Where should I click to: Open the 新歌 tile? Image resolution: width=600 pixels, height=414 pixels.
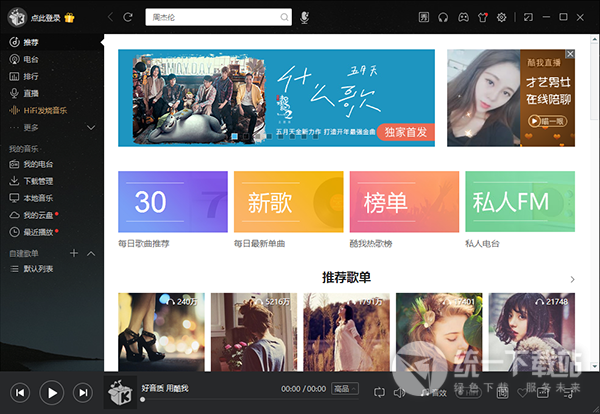coord(289,202)
